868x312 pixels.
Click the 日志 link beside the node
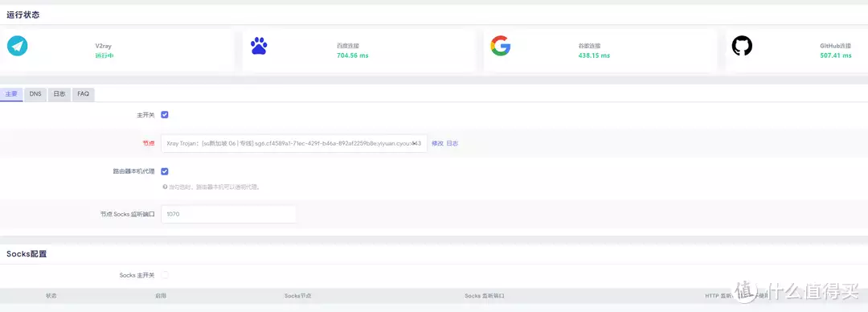coord(452,143)
